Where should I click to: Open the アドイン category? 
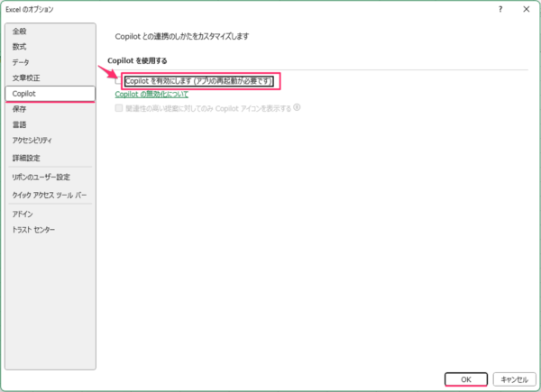coord(23,214)
